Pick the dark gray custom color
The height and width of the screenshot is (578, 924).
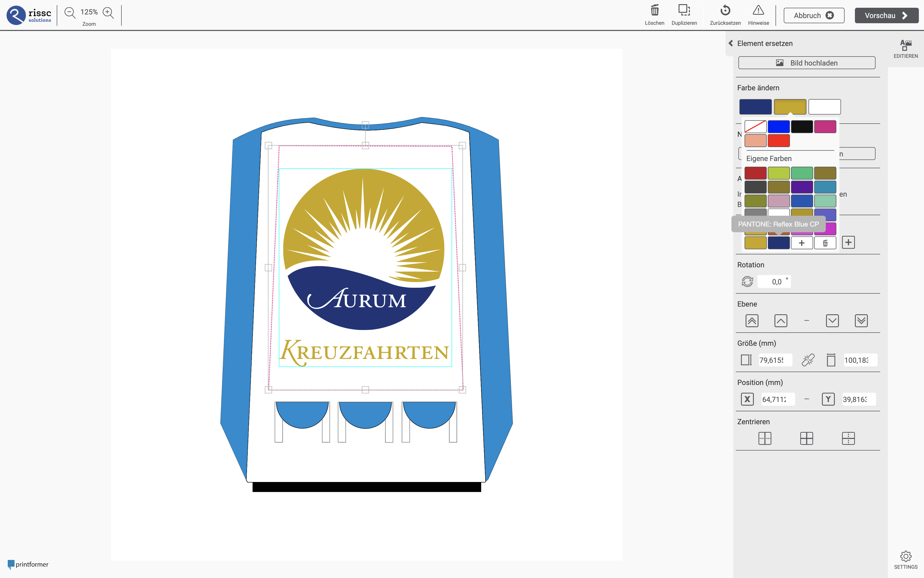(755, 187)
